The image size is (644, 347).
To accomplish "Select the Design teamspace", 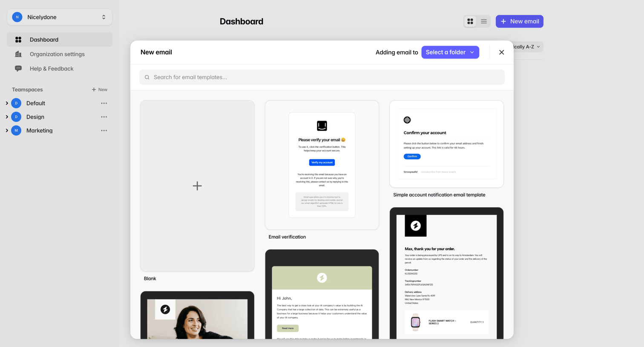I will 35,117.
